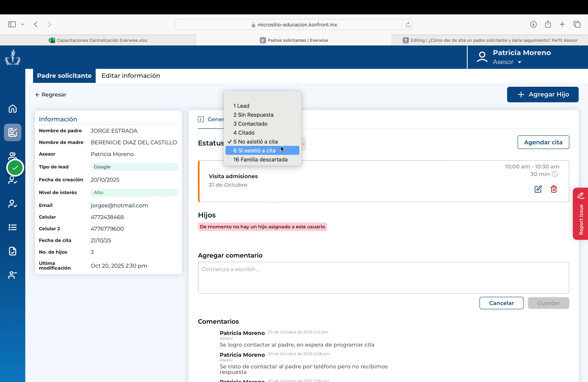This screenshot has width=588, height=382.
Task: Switch to Capacitaciones Centralización Everwise.xlsx browser tab
Action: 98,40
